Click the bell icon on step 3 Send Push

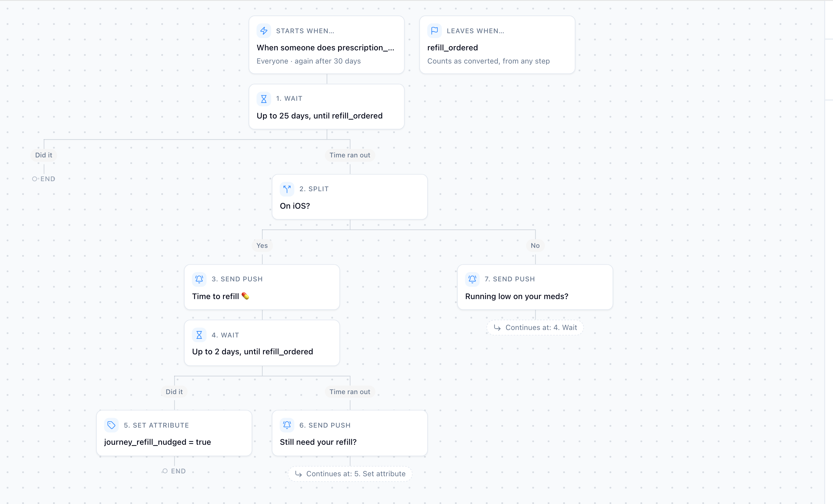tap(199, 279)
